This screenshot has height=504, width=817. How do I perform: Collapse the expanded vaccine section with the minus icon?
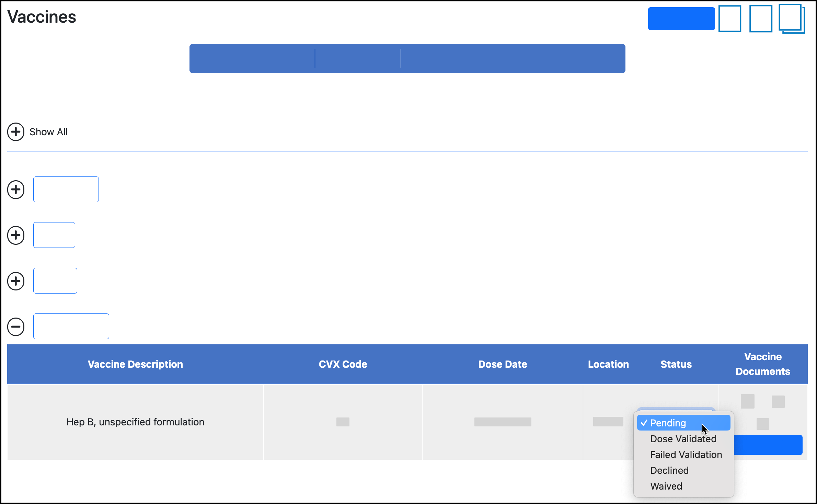pos(15,327)
